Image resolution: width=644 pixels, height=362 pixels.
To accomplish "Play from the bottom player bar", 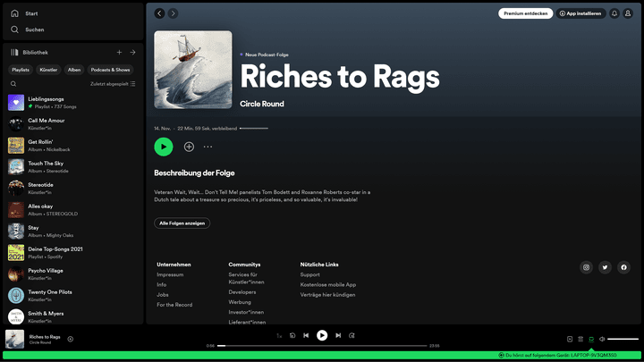I will 322,335.
